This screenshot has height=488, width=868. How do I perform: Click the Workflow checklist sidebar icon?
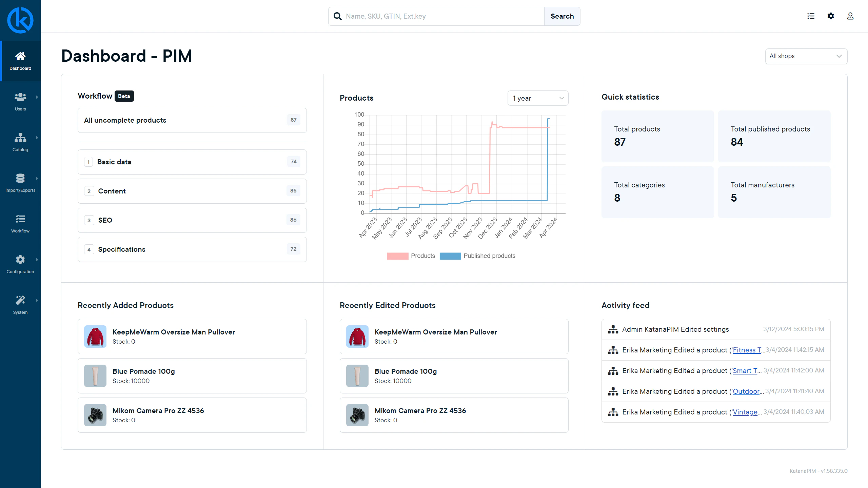(20, 219)
